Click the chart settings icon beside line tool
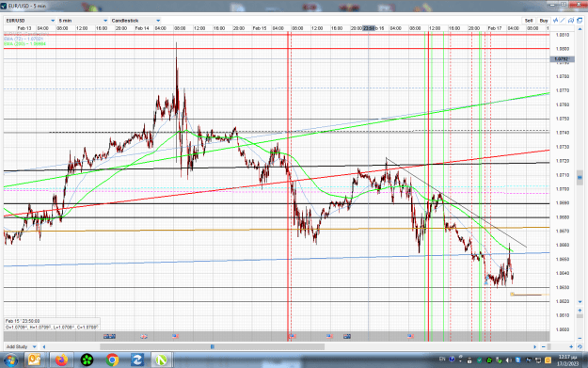Image resolution: width=588 pixels, height=368 pixels. pyautogui.click(x=571, y=21)
